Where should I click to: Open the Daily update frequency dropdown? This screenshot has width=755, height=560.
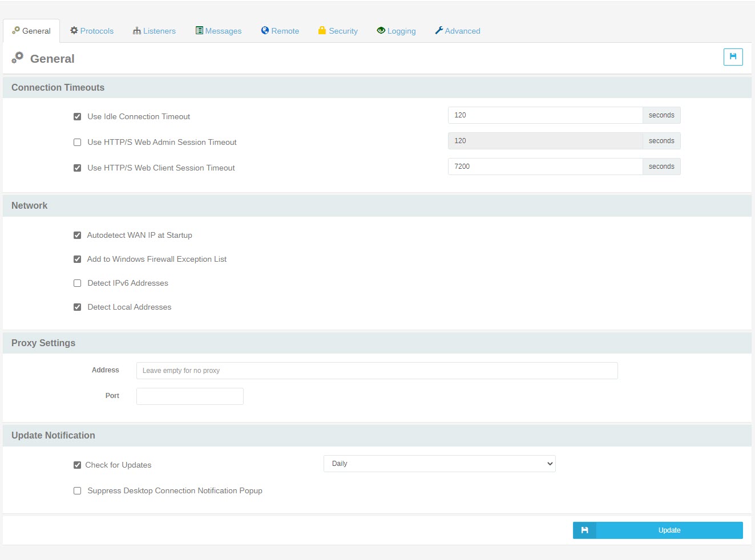439,464
